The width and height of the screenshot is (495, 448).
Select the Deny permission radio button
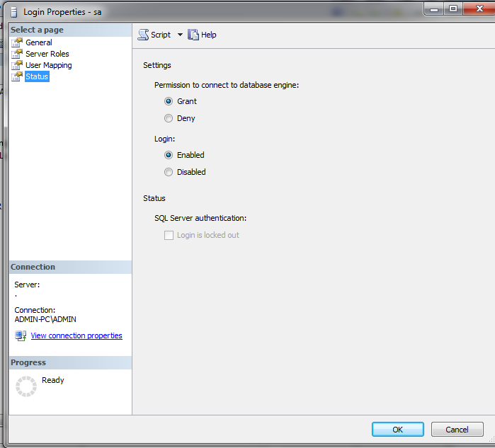click(x=169, y=118)
